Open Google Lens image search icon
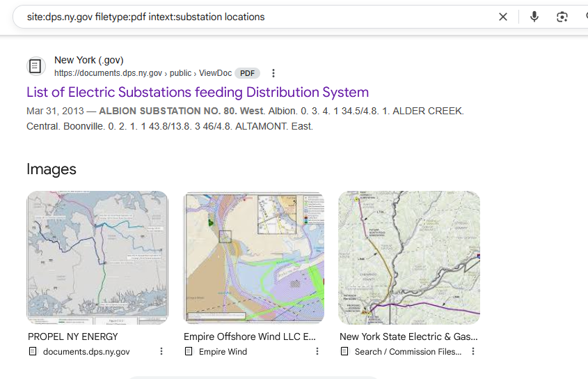588x379 pixels. click(x=562, y=17)
